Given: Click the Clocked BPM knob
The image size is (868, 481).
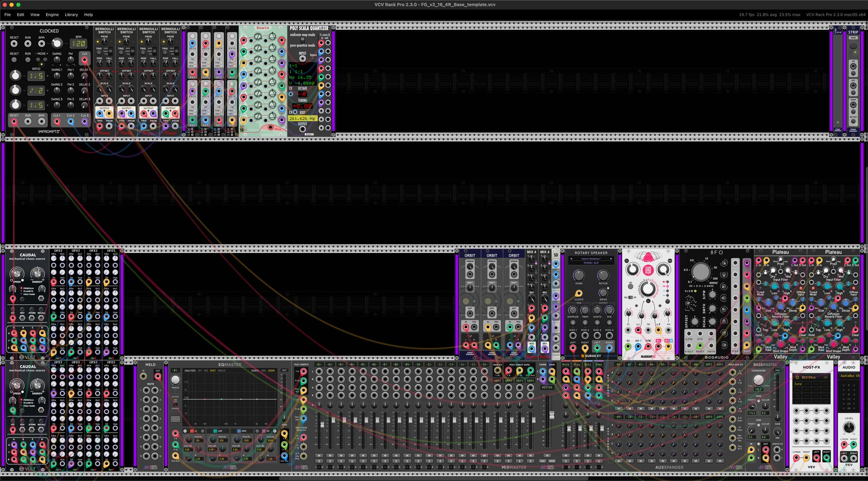Looking at the screenshot, I should pyautogui.click(x=57, y=43).
